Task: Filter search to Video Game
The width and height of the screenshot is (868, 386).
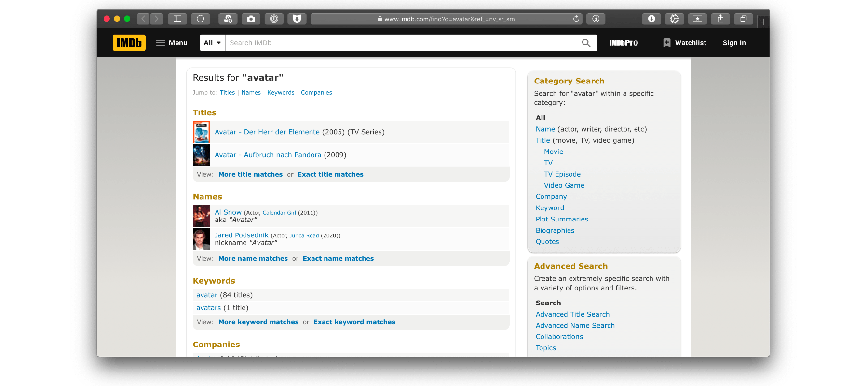Action: point(564,185)
